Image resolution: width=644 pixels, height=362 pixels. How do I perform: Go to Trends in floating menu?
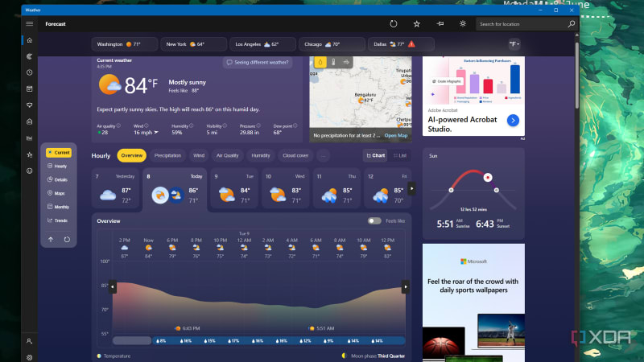click(x=58, y=220)
